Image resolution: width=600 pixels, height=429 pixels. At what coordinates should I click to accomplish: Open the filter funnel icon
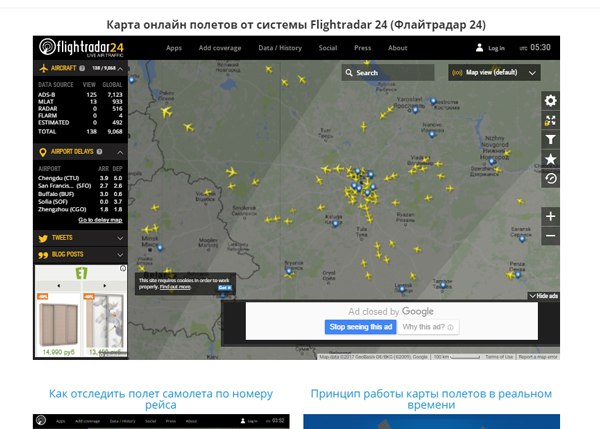pyautogui.click(x=550, y=140)
